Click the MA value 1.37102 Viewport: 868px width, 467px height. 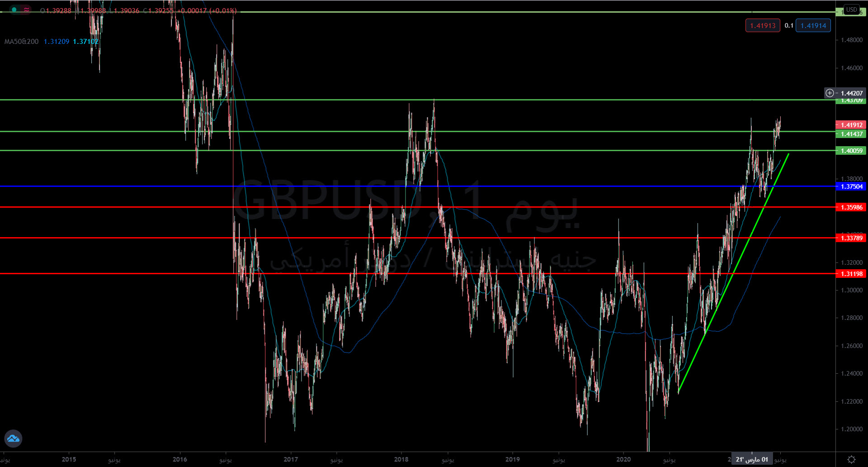86,42
